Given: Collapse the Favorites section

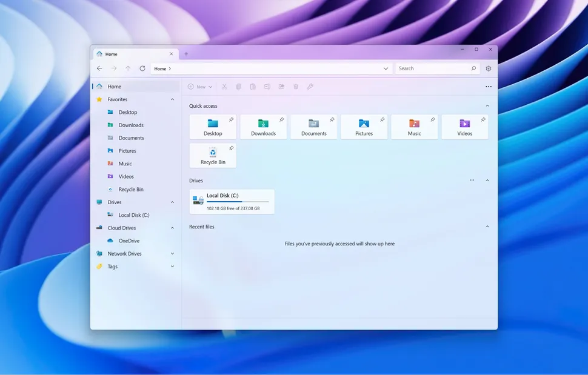Looking at the screenshot, I should pyautogui.click(x=173, y=99).
